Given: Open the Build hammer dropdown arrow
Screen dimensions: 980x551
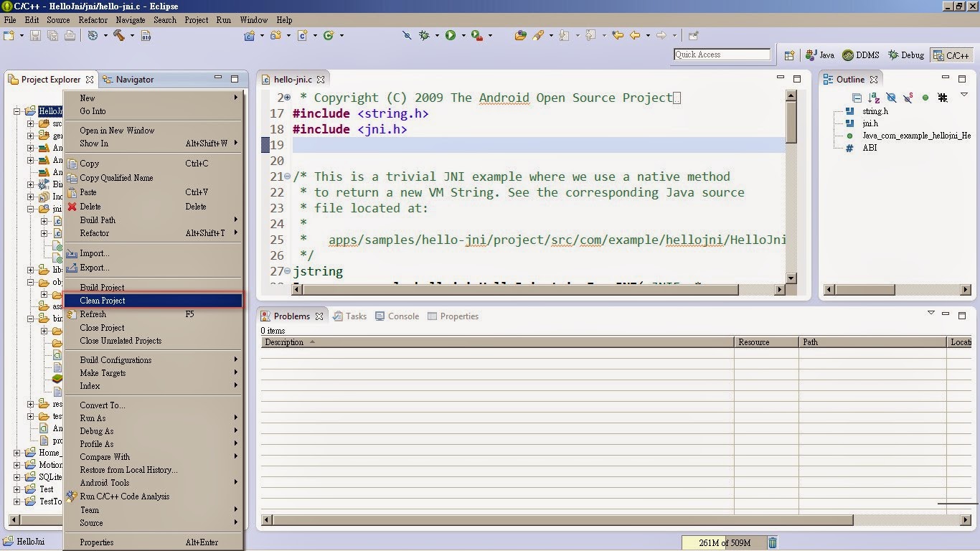Looking at the screenshot, I should tap(132, 35).
